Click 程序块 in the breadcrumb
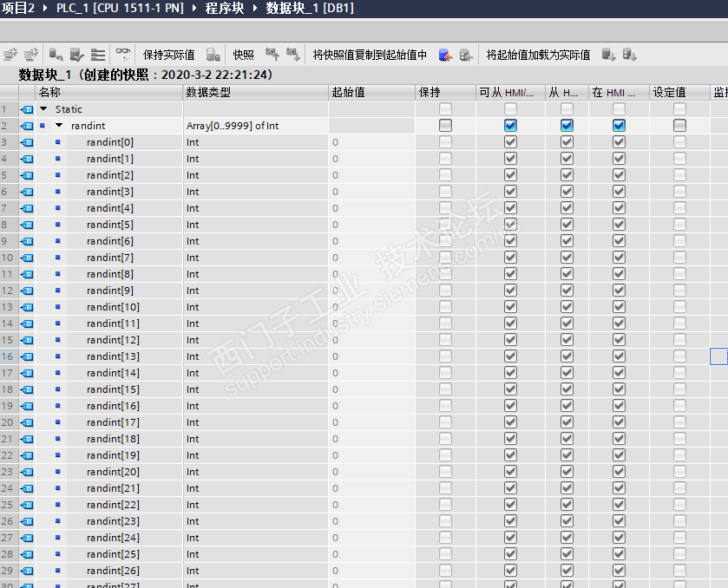This screenshot has height=588, width=728. click(x=225, y=8)
